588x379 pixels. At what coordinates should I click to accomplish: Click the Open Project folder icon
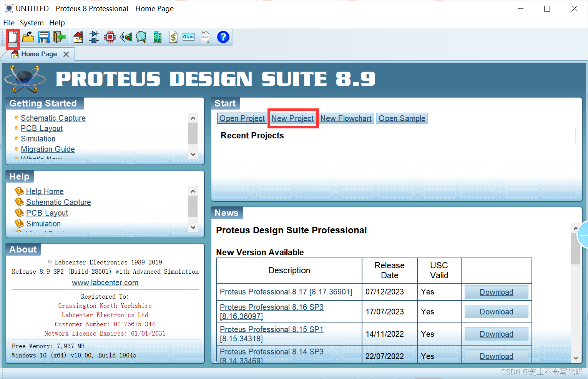[28, 37]
